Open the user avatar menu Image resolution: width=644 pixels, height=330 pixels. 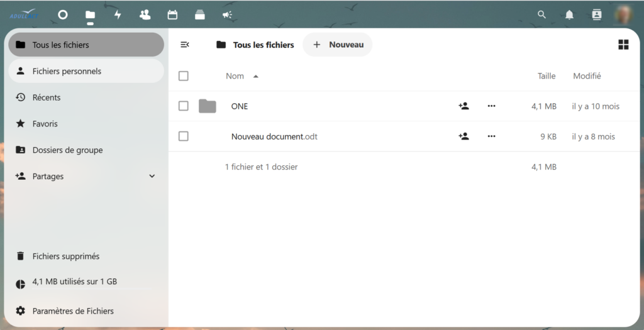click(623, 15)
